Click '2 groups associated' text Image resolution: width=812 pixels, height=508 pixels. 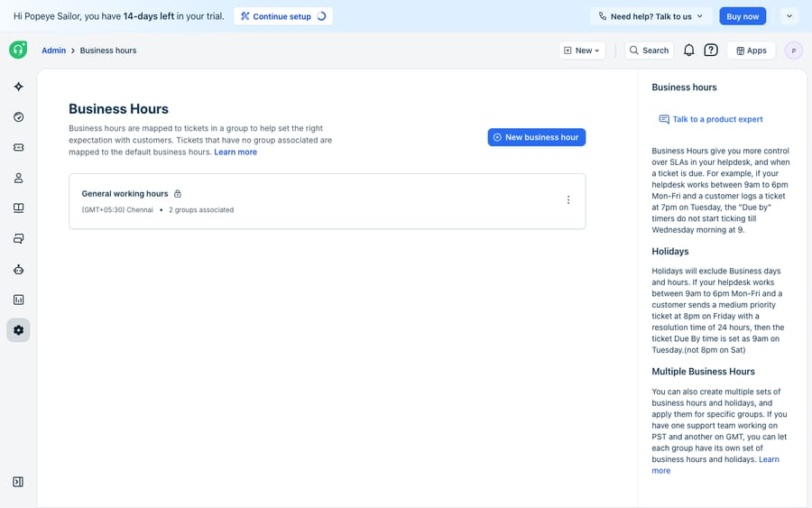pos(201,209)
